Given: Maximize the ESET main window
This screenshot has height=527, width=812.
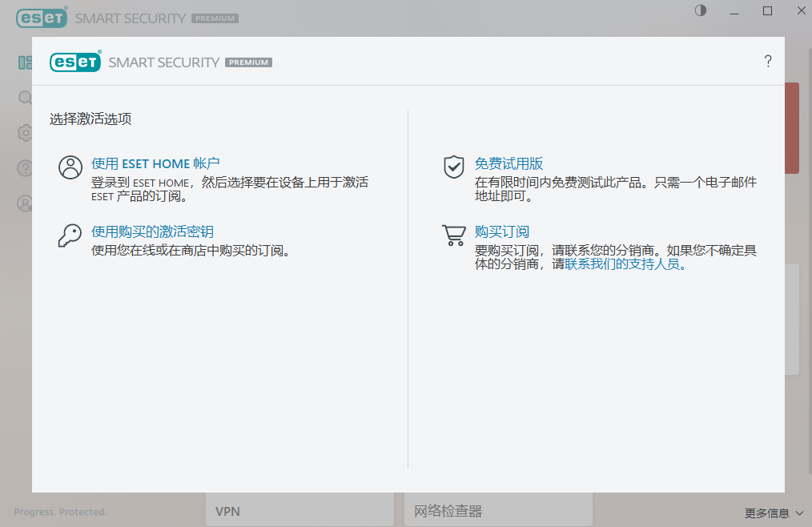Looking at the screenshot, I should point(767,11).
